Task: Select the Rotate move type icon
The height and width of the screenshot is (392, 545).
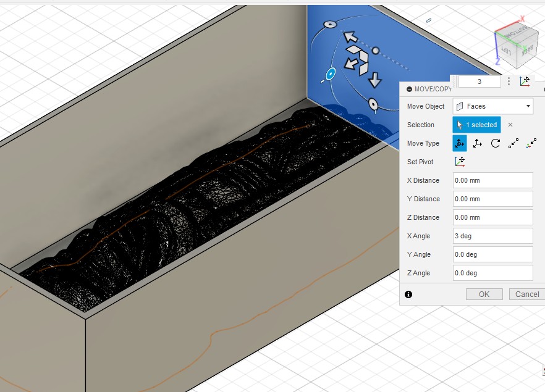Action: coord(496,143)
